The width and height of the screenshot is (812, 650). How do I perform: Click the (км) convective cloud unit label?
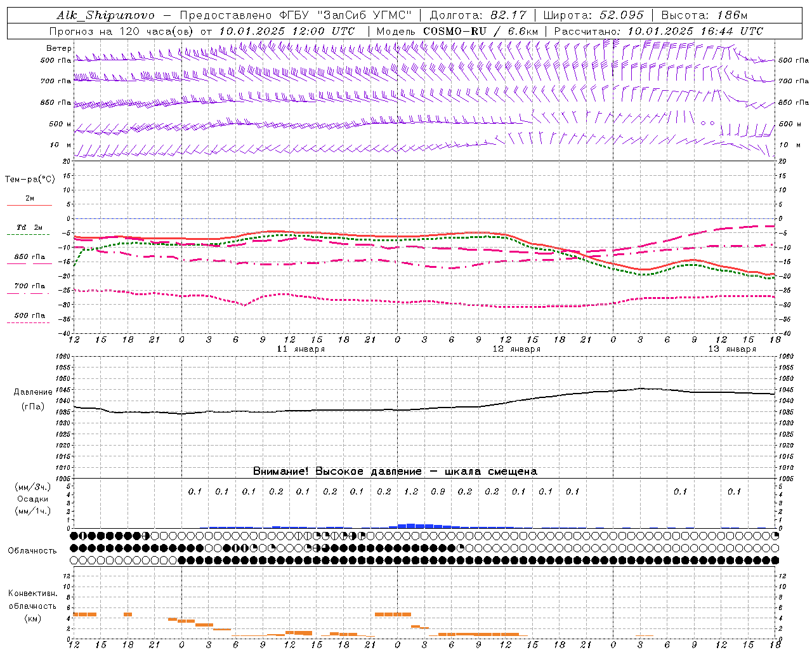pos(33,618)
